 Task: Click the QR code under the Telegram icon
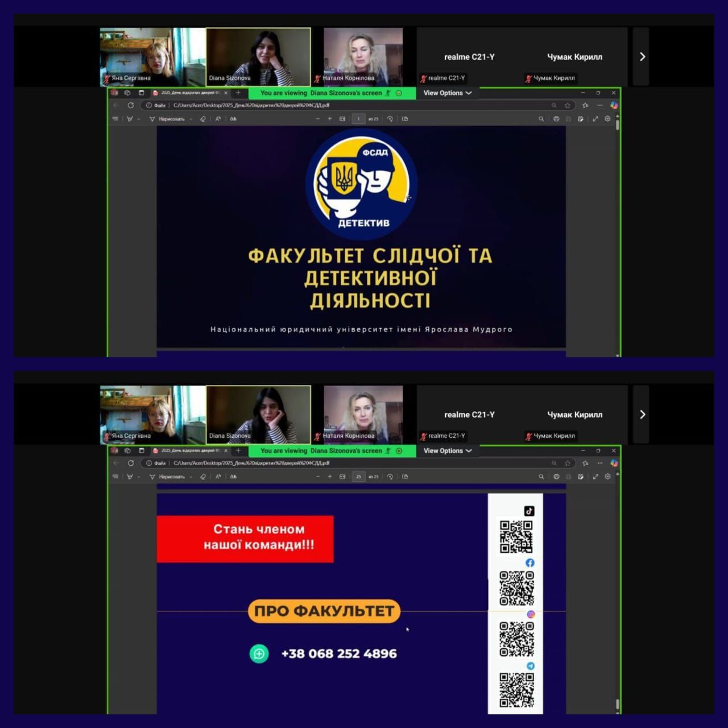(516, 690)
